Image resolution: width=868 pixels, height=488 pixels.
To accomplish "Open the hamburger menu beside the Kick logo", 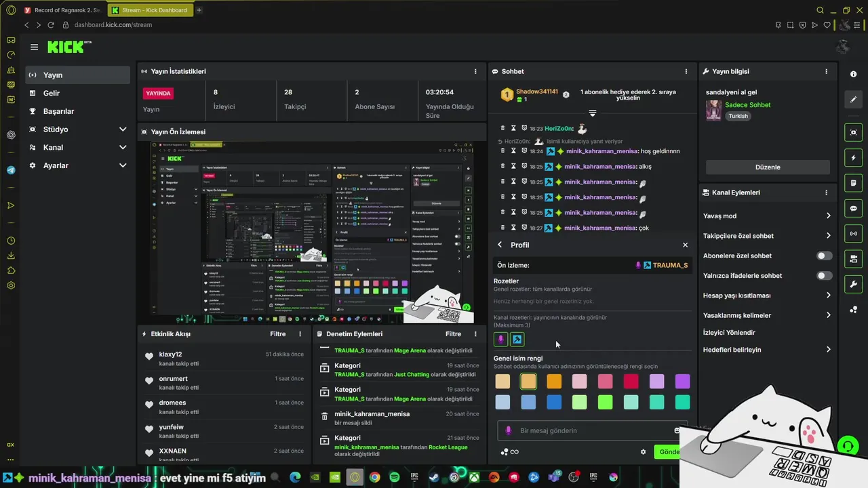I will [x=34, y=47].
